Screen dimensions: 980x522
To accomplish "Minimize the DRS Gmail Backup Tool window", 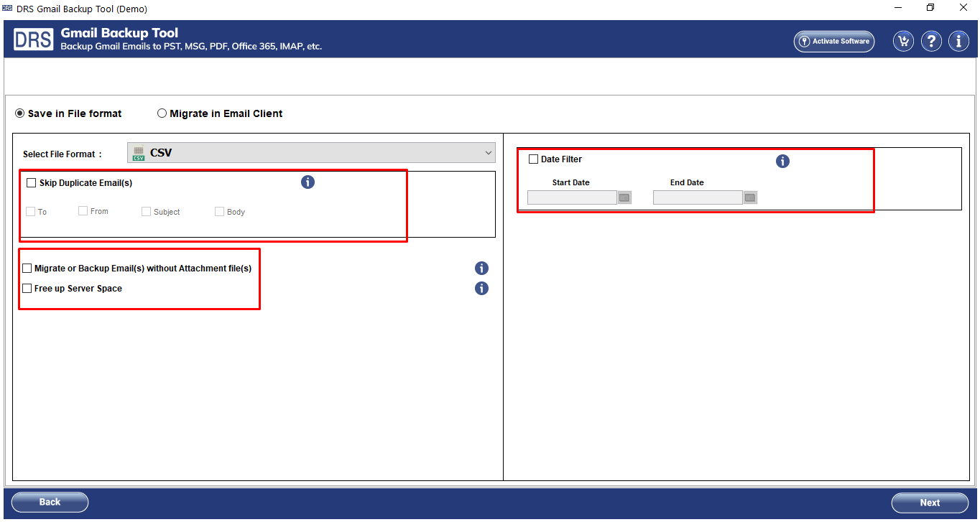I will pos(898,8).
